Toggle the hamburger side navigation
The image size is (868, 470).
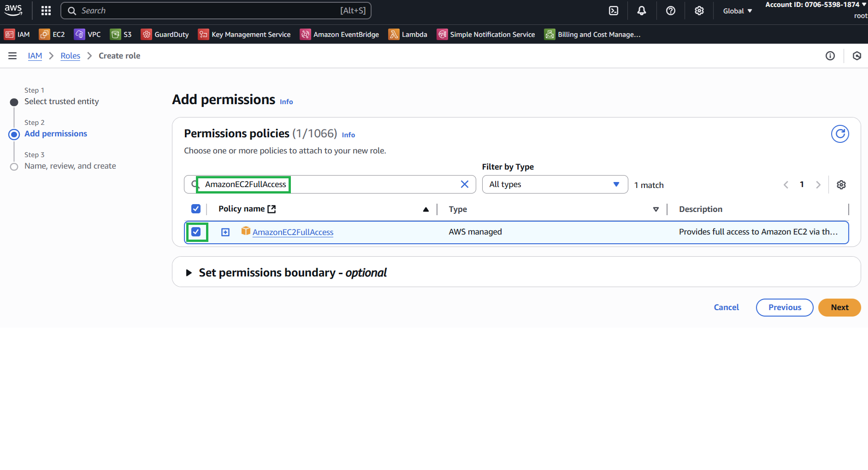(12, 56)
